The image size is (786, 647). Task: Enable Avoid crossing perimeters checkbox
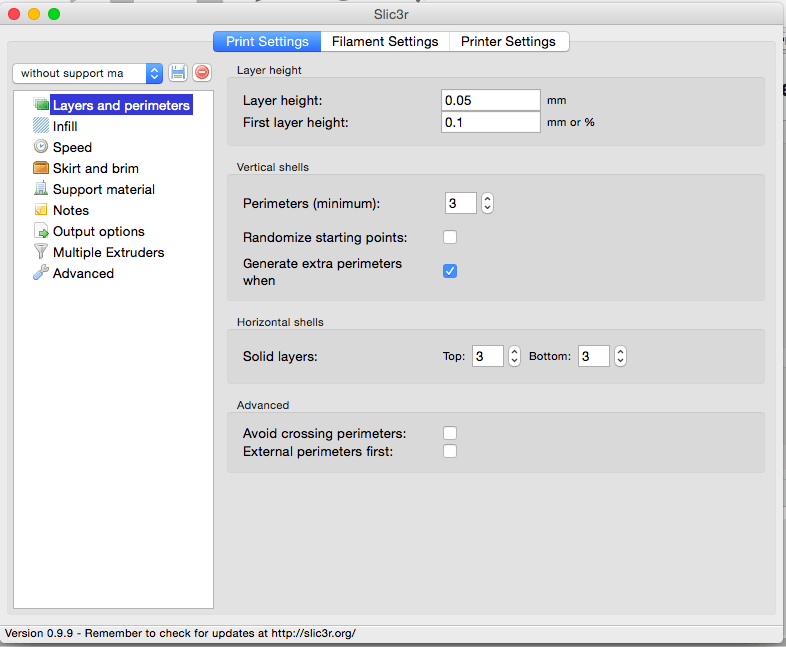point(450,433)
